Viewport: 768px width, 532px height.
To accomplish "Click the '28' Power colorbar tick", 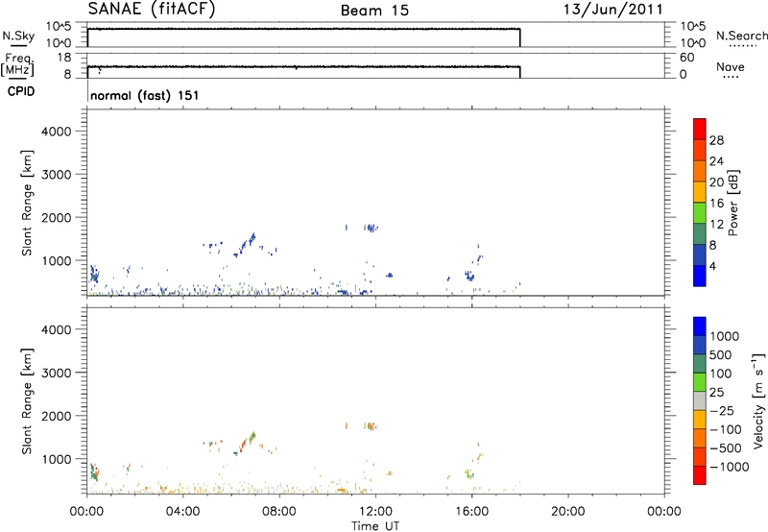I will click(x=716, y=140).
